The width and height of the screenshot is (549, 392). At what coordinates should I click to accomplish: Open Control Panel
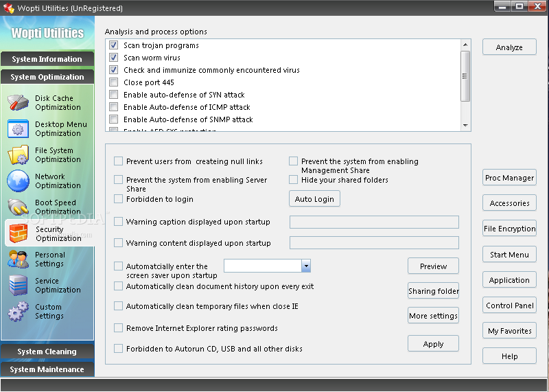tap(509, 305)
